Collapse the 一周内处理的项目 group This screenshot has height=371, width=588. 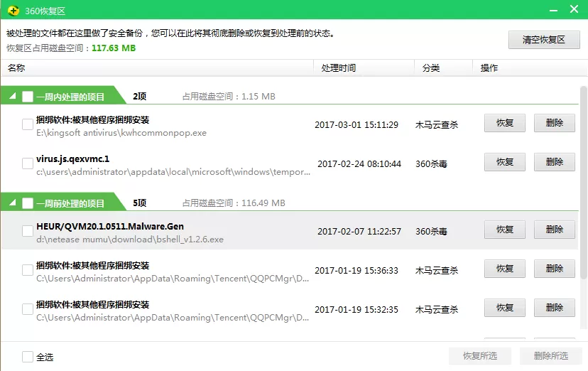click(13, 96)
